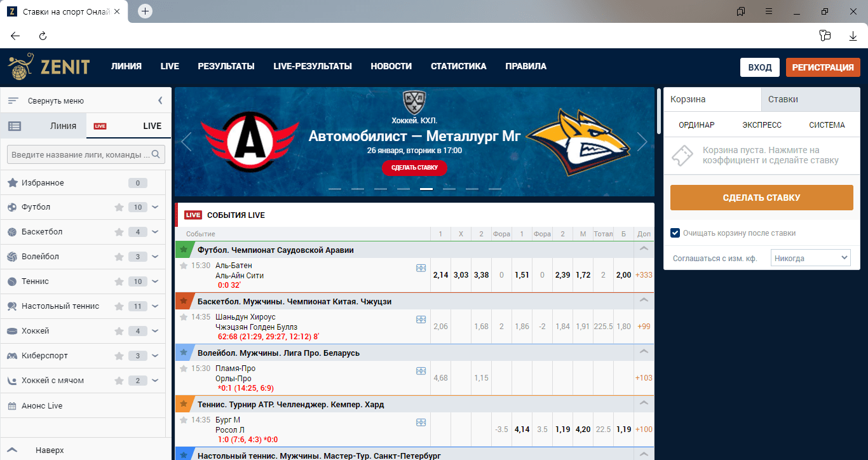Expand the Футбол sidebar chevron
The height and width of the screenshot is (460, 868).
(x=156, y=207)
